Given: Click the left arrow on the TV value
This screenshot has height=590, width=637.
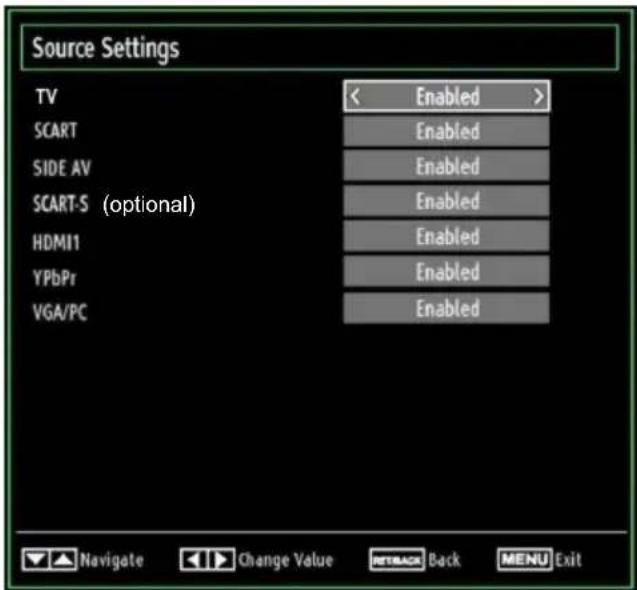Looking at the screenshot, I should coord(355,97).
